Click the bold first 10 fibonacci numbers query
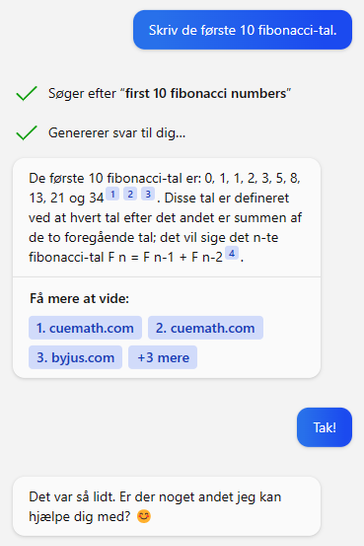364x546 pixels. (x=206, y=93)
